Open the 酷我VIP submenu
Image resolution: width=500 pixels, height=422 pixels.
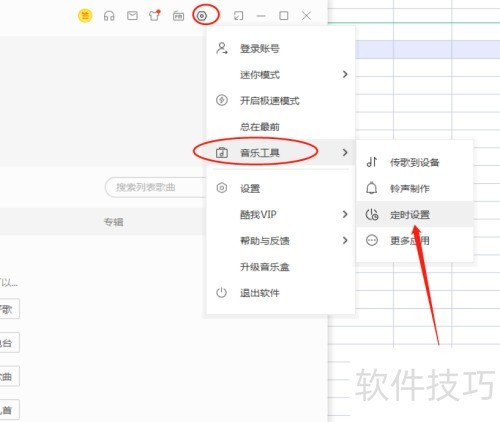pos(280,214)
